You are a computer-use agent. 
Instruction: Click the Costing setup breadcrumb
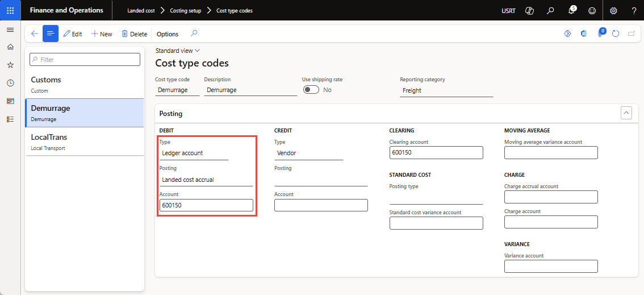(185, 11)
